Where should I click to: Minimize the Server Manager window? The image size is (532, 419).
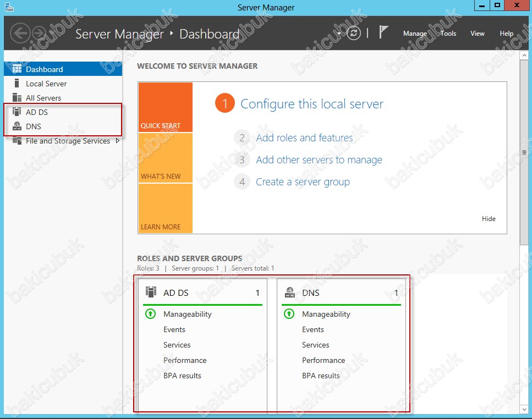[x=482, y=5]
